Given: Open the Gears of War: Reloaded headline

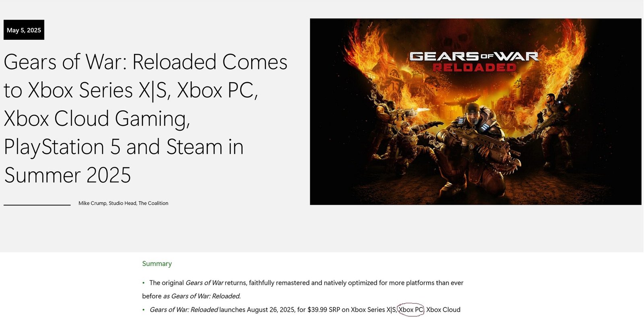Looking at the screenshot, I should pos(146,118).
